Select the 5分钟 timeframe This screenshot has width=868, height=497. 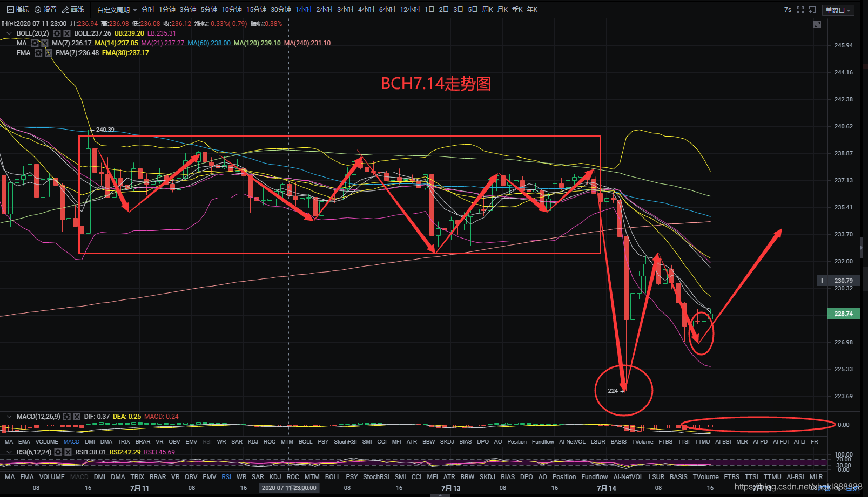(x=209, y=10)
